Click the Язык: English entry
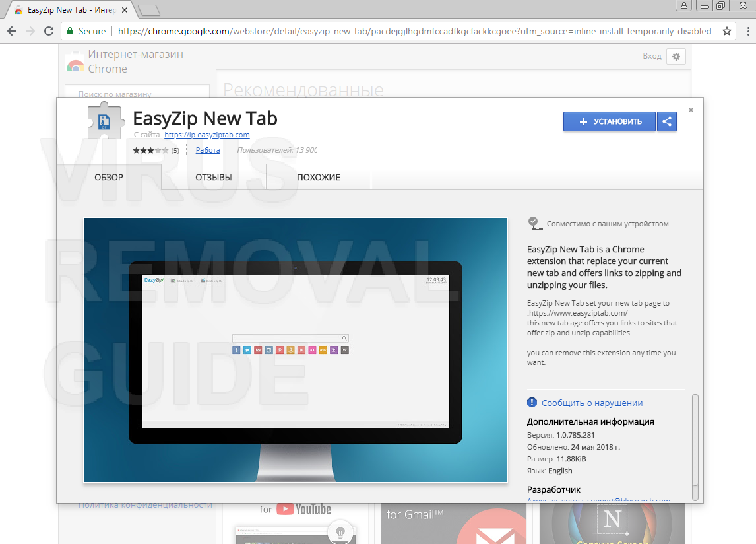Screen dimensions: 756x544 (550, 471)
